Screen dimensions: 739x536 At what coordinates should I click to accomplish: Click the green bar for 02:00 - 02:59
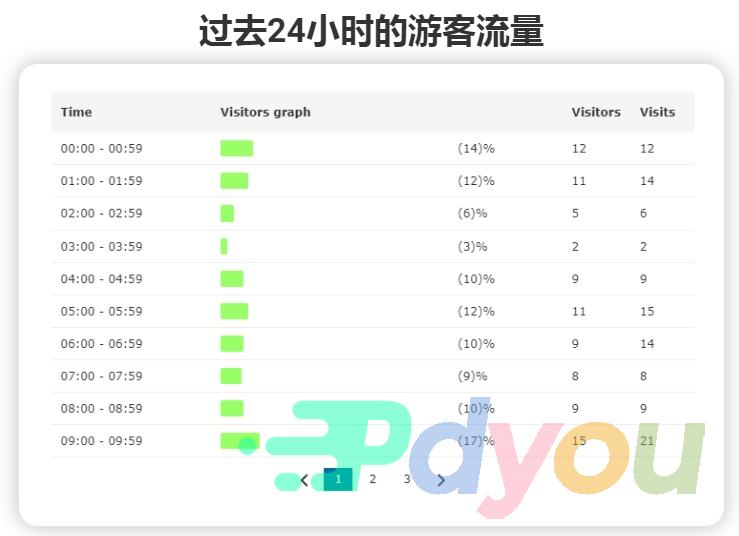[x=227, y=214]
